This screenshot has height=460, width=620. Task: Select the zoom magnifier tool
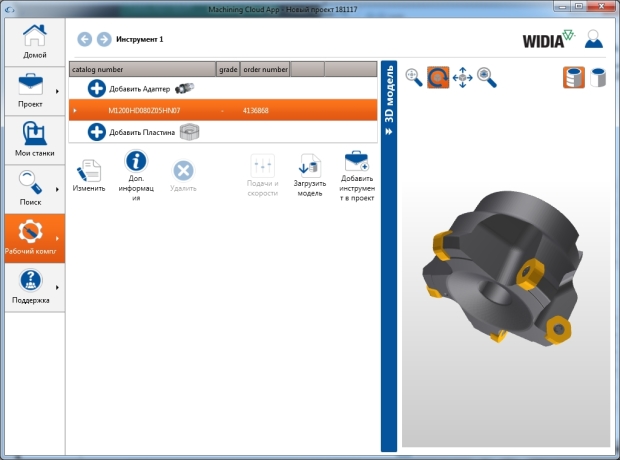click(x=487, y=78)
